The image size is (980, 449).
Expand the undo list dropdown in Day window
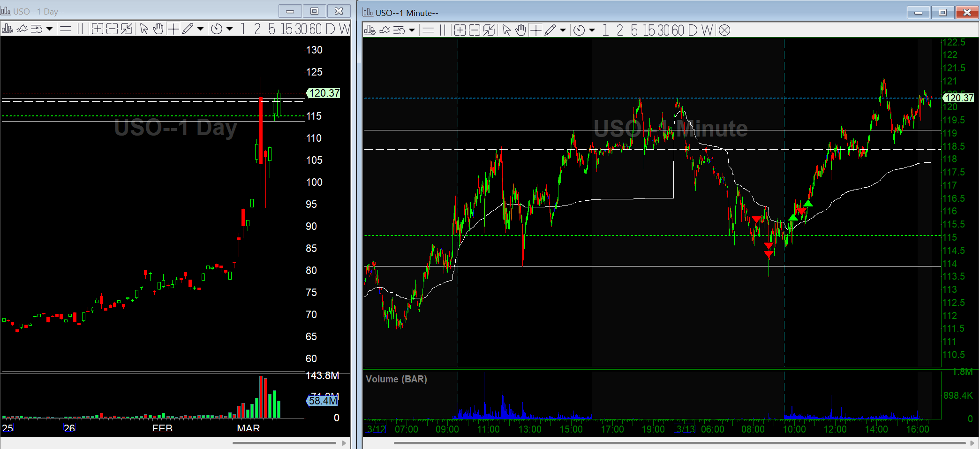[x=49, y=29]
